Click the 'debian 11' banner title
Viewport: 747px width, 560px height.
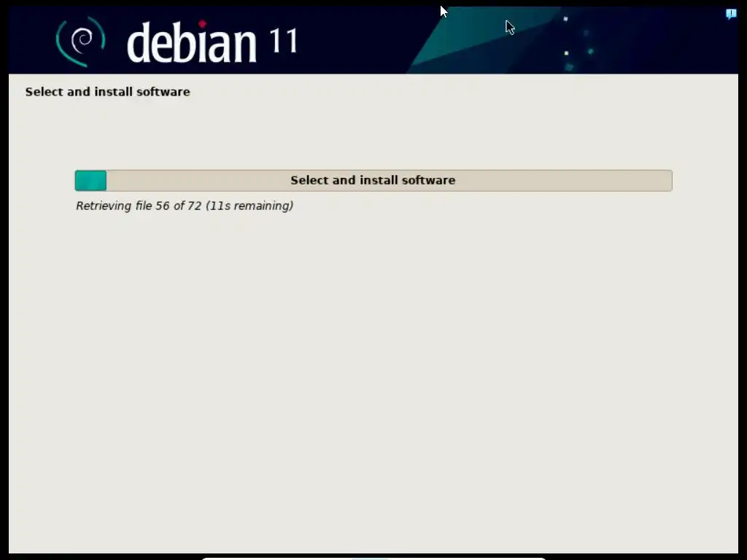click(x=212, y=42)
